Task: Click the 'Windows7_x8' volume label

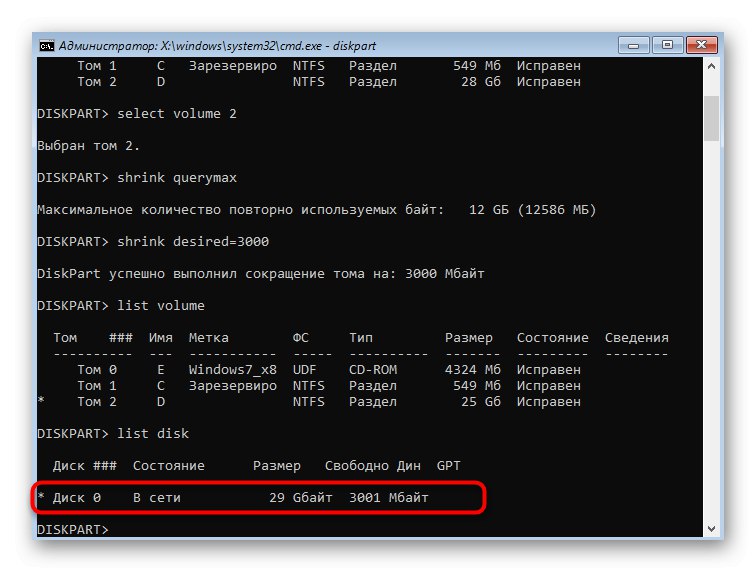Action: pyautogui.click(x=232, y=370)
